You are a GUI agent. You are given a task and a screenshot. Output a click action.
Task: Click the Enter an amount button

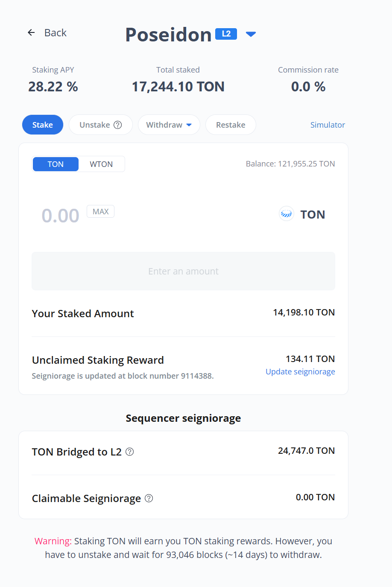(x=183, y=271)
